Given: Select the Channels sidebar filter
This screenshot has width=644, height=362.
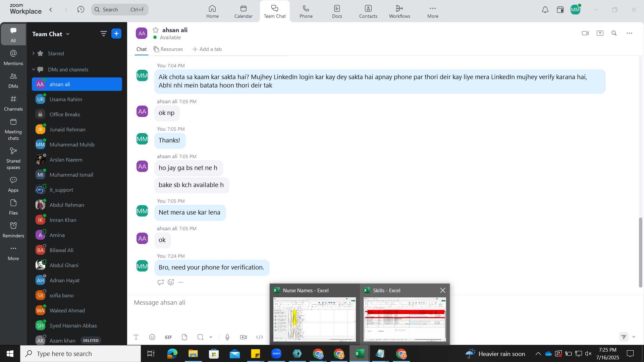Looking at the screenshot, I should point(13,103).
